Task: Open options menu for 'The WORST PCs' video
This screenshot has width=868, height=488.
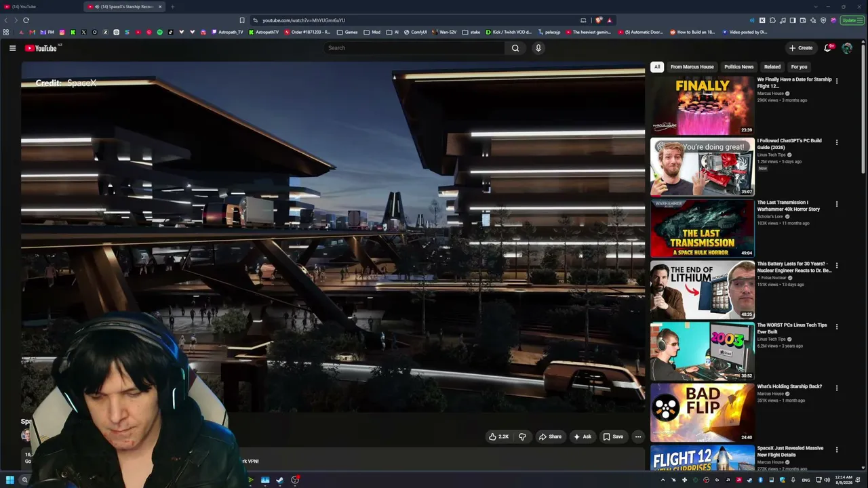Action: tap(837, 327)
